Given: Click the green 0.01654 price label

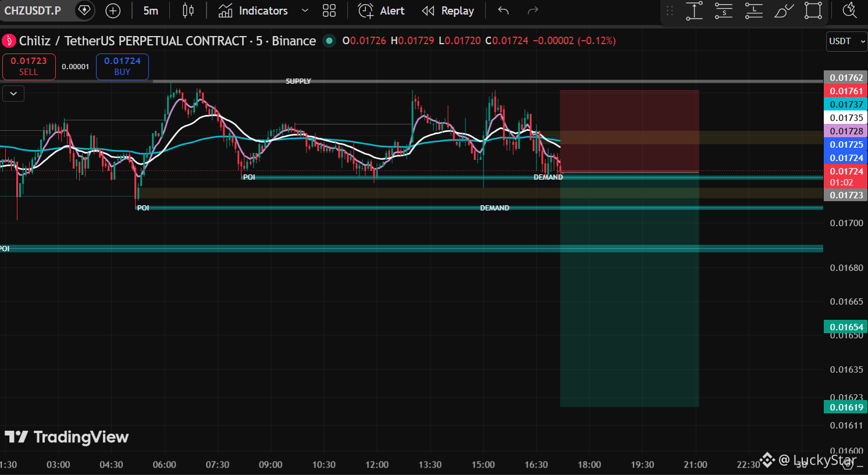Looking at the screenshot, I should point(846,327).
